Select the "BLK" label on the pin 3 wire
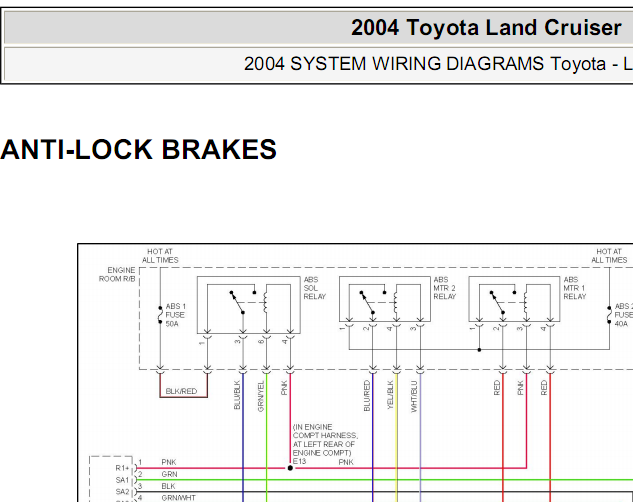The height and width of the screenshot is (502, 633). click(x=168, y=486)
